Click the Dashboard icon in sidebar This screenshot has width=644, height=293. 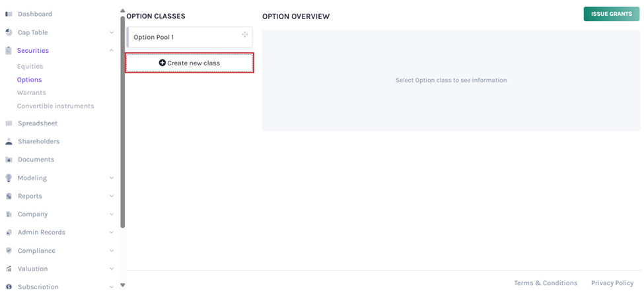(x=9, y=14)
